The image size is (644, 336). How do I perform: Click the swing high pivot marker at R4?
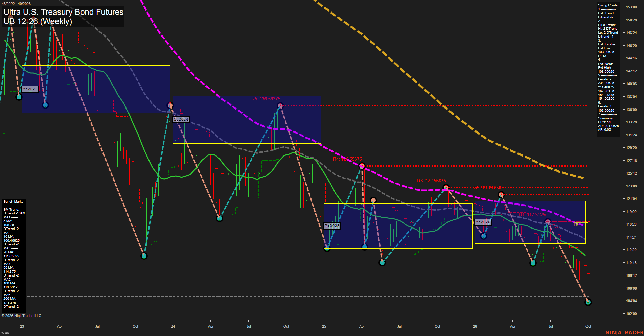[x=362, y=166]
